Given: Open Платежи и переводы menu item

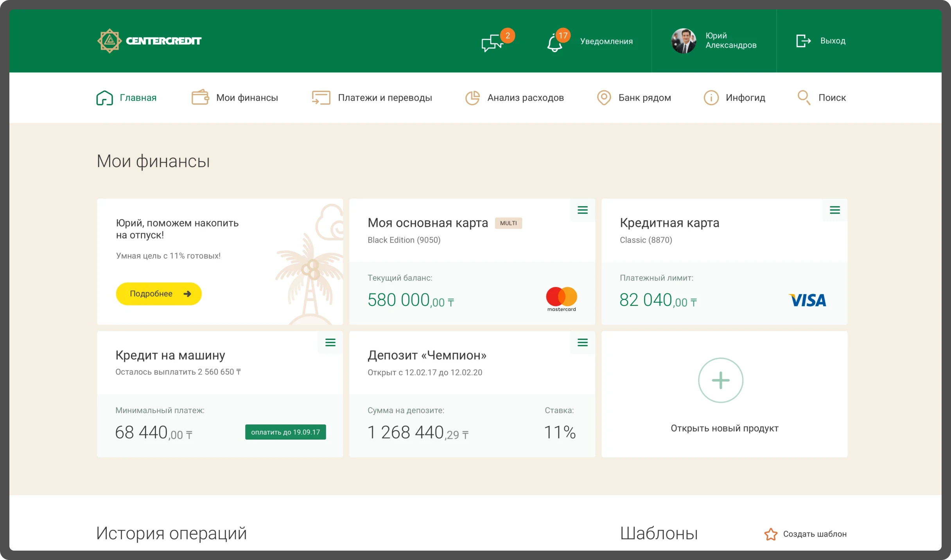Looking at the screenshot, I should click(384, 97).
